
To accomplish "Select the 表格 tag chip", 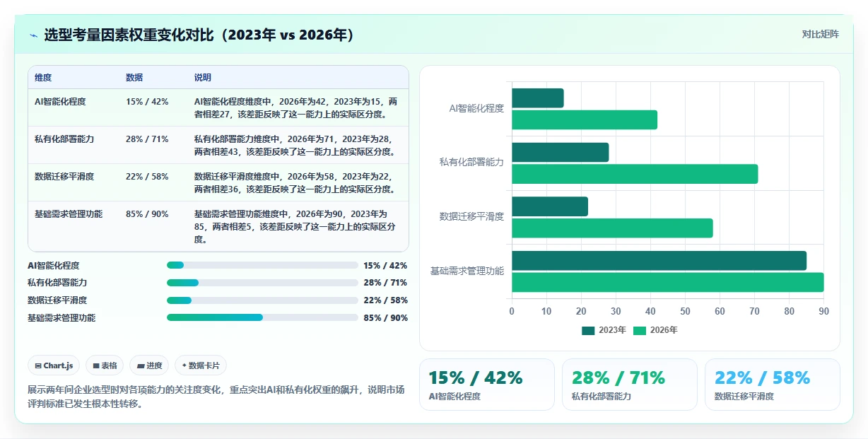I will point(105,365).
